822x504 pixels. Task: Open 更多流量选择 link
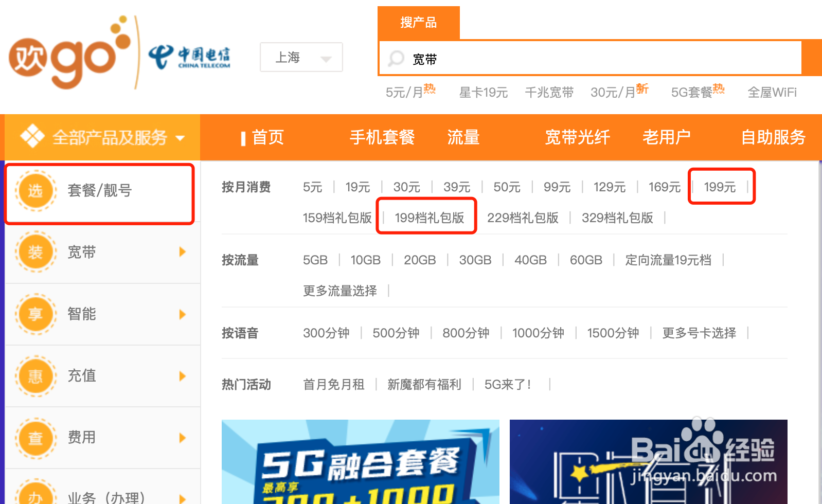pos(340,291)
